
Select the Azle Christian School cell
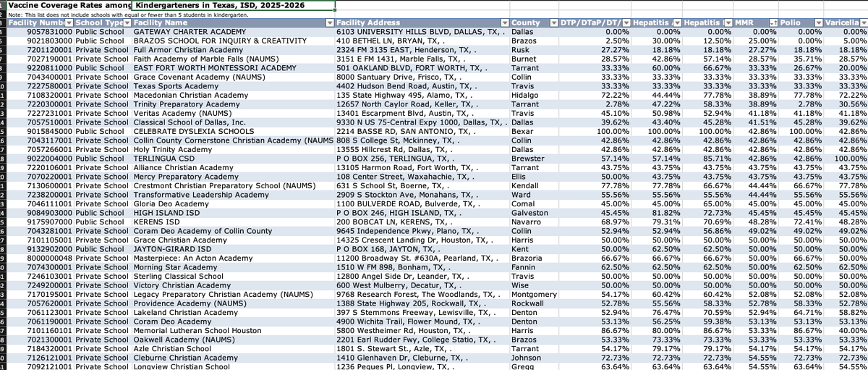coord(234,348)
